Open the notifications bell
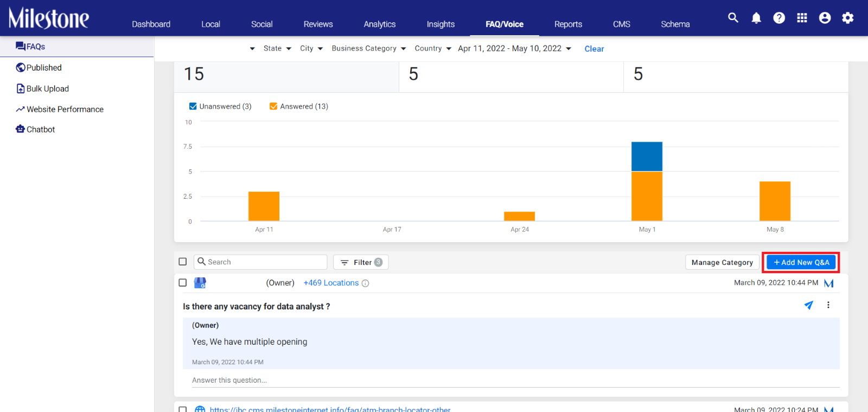868x412 pixels. 756,18
